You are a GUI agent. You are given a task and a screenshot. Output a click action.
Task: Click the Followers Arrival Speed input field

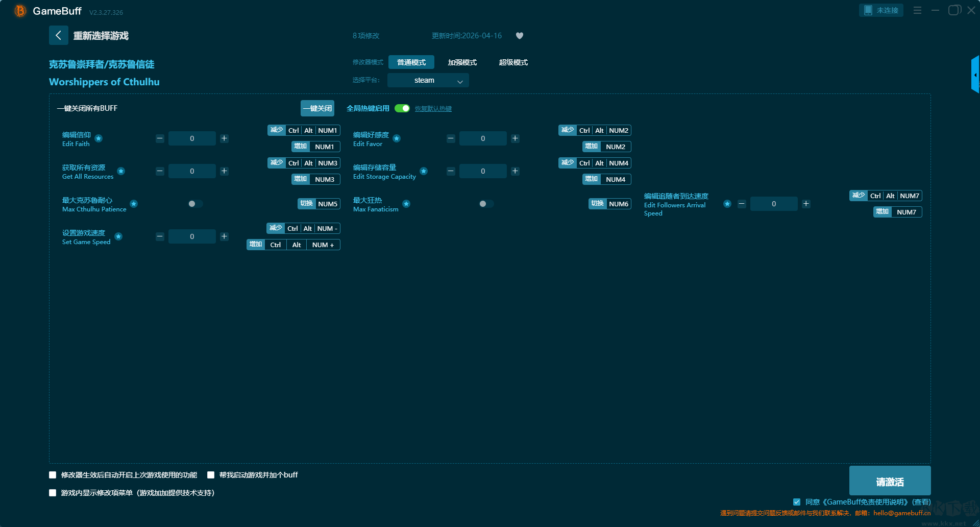click(x=774, y=204)
